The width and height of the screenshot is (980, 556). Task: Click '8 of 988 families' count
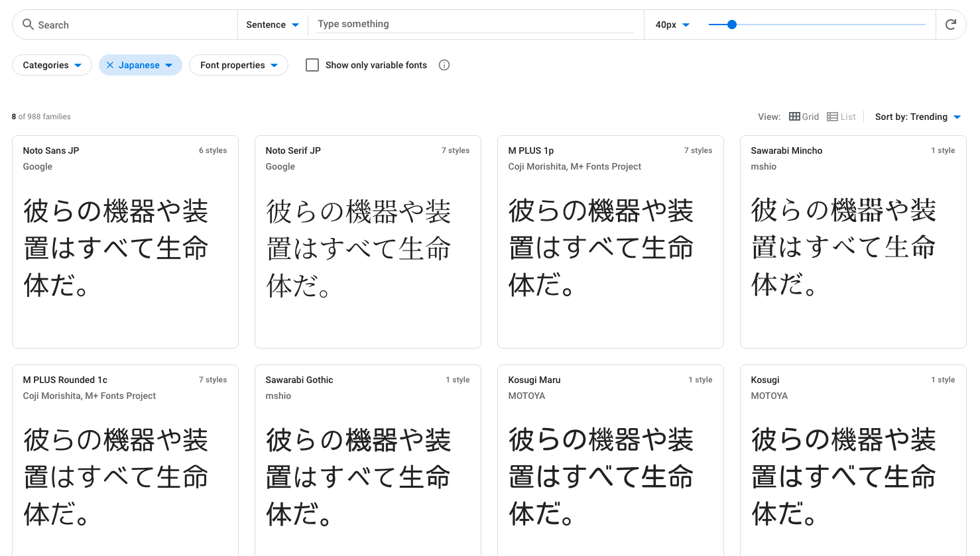click(41, 117)
